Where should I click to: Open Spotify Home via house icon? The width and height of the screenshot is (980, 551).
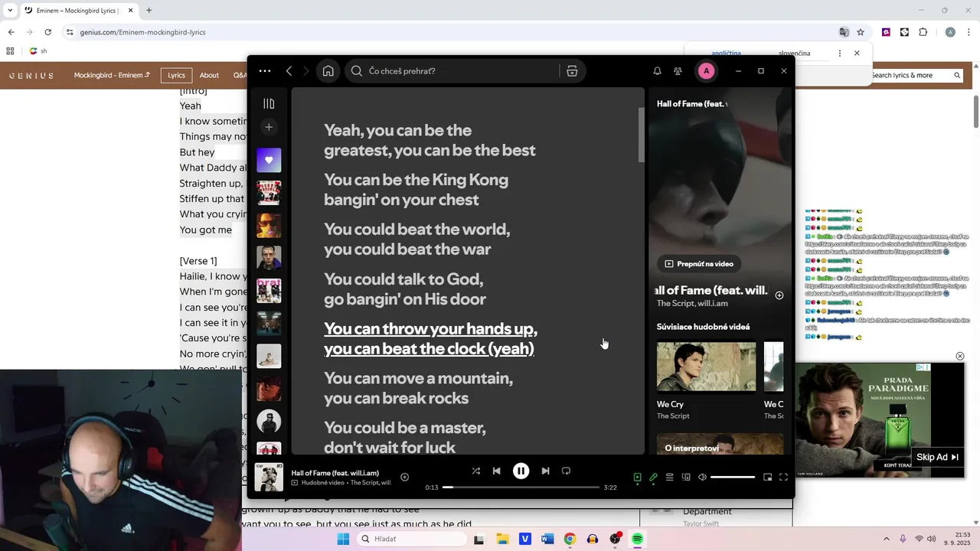[x=328, y=70]
